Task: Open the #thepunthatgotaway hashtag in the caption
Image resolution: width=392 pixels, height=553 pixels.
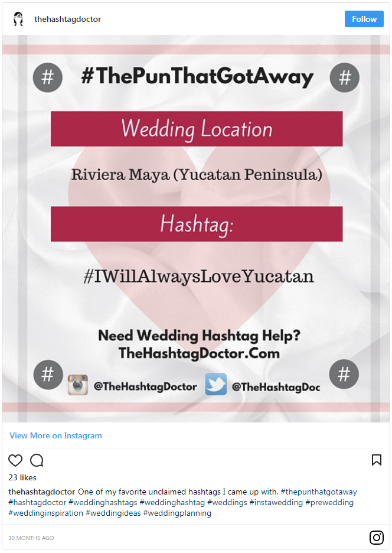Action: point(319,492)
